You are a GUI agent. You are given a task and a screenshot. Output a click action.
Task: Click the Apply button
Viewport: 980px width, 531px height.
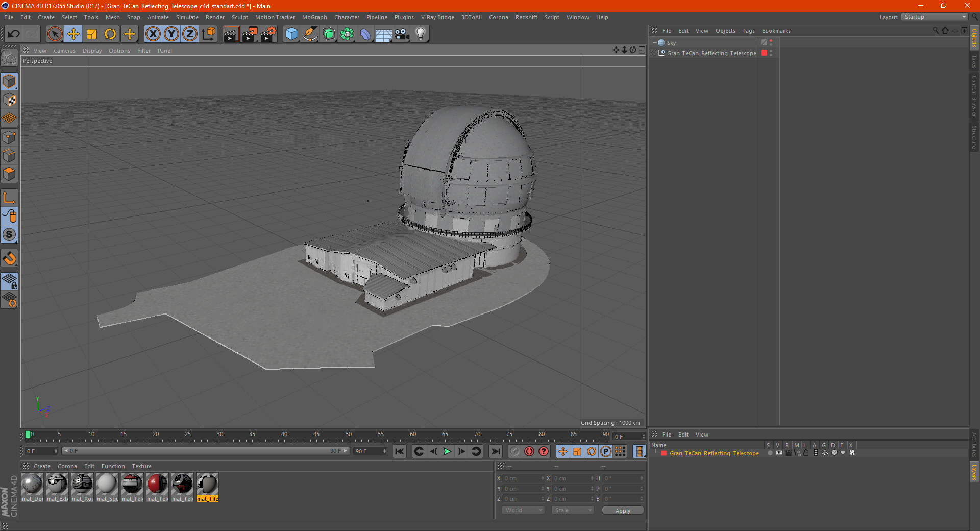(x=623, y=510)
